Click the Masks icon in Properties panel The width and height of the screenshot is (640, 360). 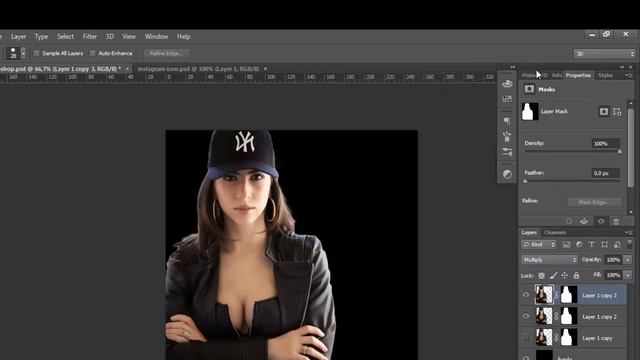tap(529, 89)
